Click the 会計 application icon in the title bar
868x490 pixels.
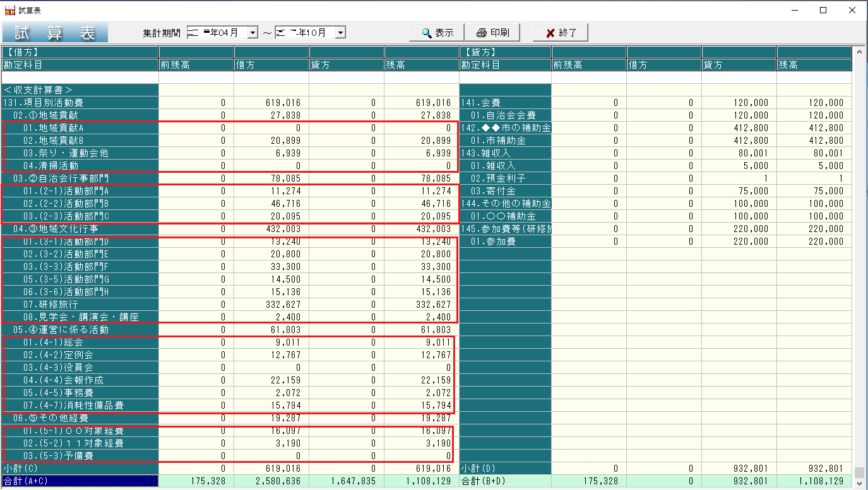(x=9, y=9)
